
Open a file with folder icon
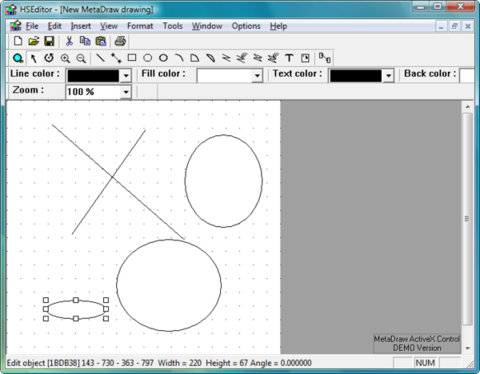34,41
